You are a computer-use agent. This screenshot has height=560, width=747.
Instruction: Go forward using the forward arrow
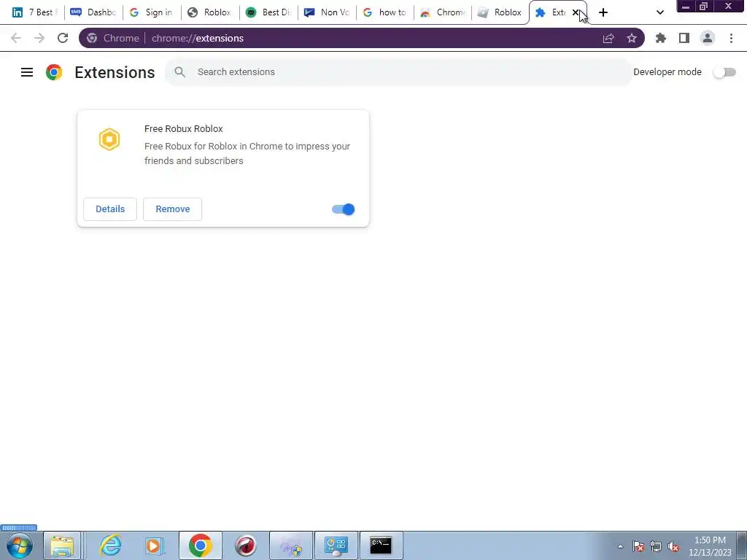click(x=39, y=38)
